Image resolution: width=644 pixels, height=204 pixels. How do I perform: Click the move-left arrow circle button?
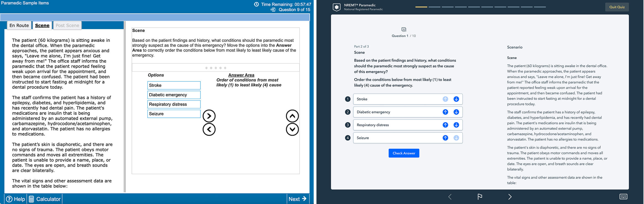coord(209,129)
